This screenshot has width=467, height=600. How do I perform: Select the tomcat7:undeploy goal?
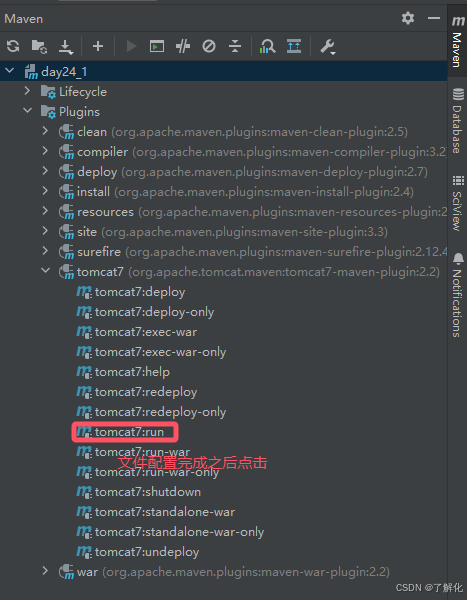click(x=138, y=552)
